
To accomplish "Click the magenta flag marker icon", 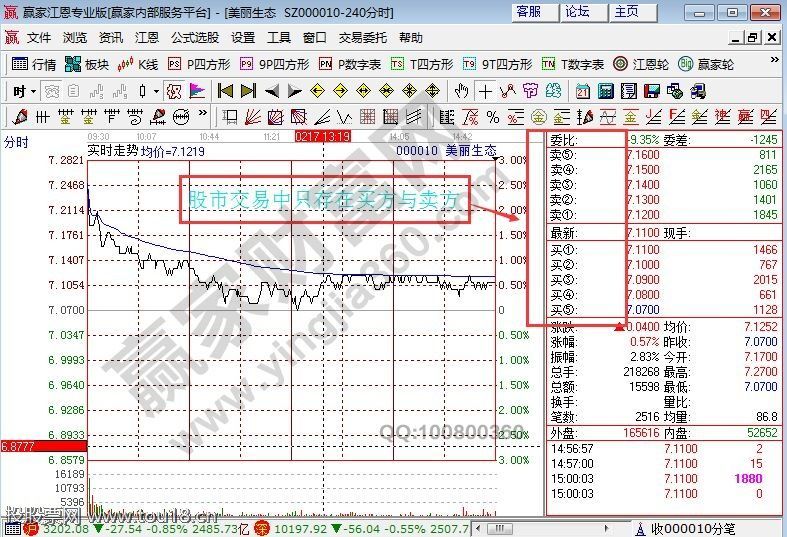I will (x=197, y=91).
